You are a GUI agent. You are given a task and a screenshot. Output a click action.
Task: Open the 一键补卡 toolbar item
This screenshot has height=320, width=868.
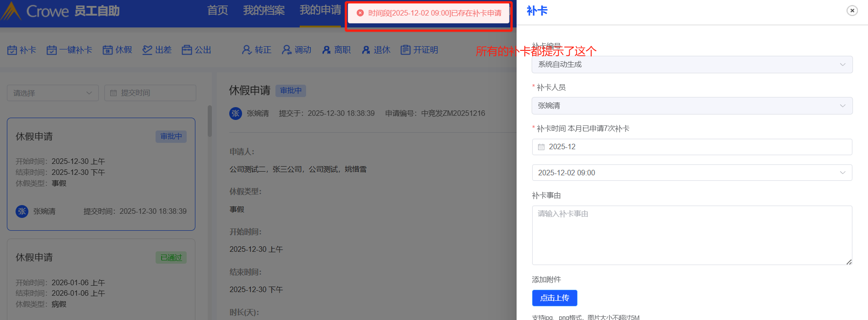click(x=70, y=50)
